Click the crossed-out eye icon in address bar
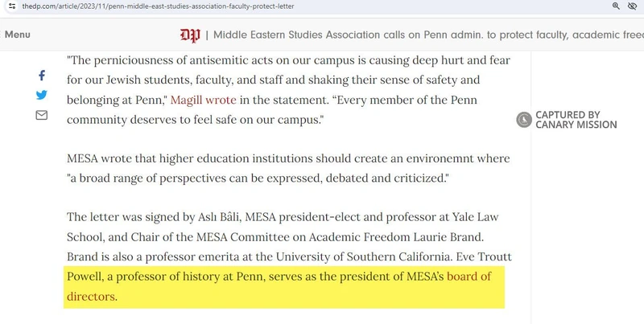The height and width of the screenshot is (324, 644). 634,6
